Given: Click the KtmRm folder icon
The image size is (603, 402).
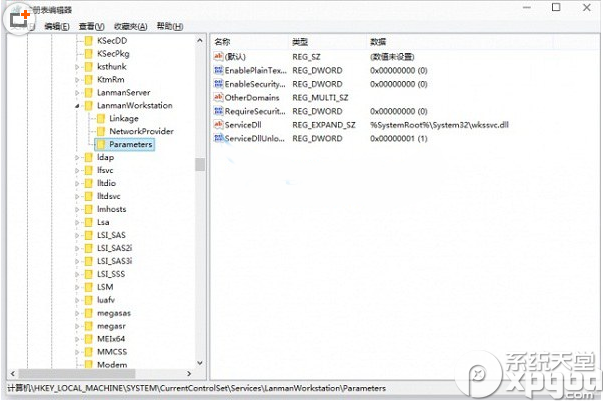Looking at the screenshot, I should click(89, 80).
